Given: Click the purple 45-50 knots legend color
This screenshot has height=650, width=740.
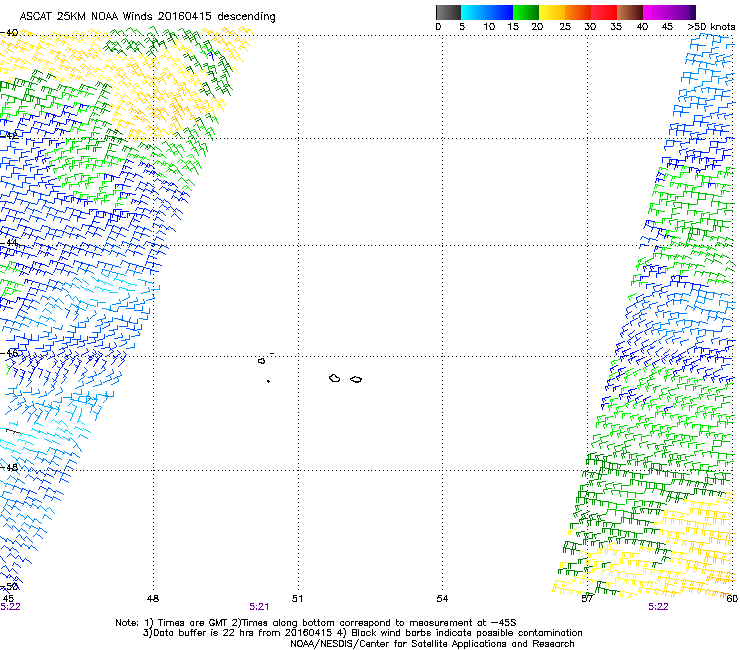Looking at the screenshot, I should tap(682, 12).
